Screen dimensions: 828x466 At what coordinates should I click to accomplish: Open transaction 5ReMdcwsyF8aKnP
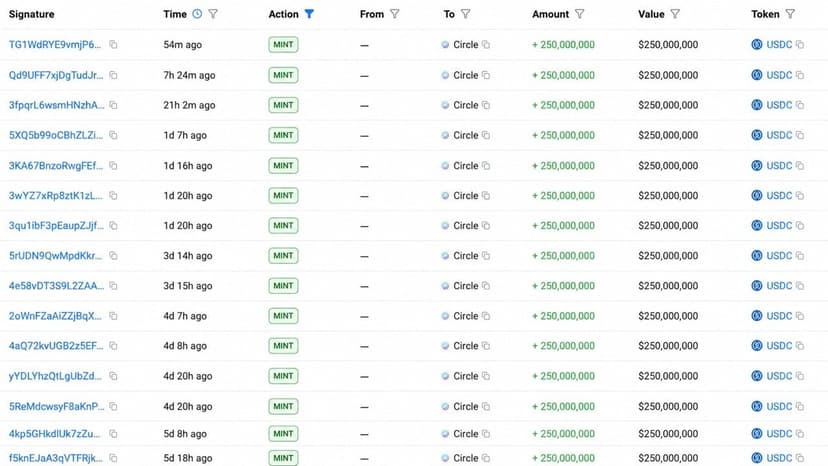(56, 406)
